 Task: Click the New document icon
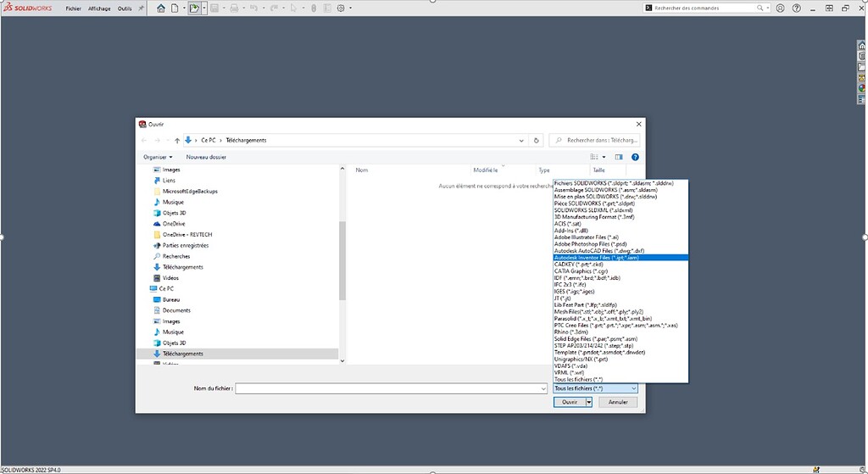point(175,8)
